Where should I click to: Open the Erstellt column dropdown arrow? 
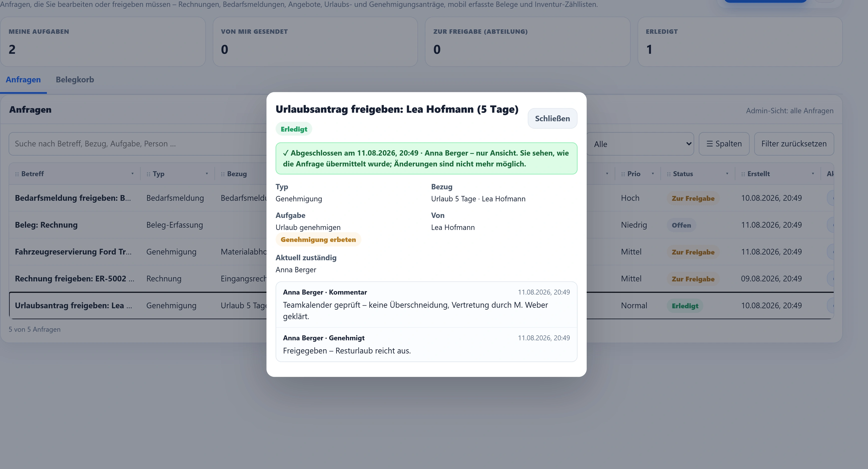point(813,174)
